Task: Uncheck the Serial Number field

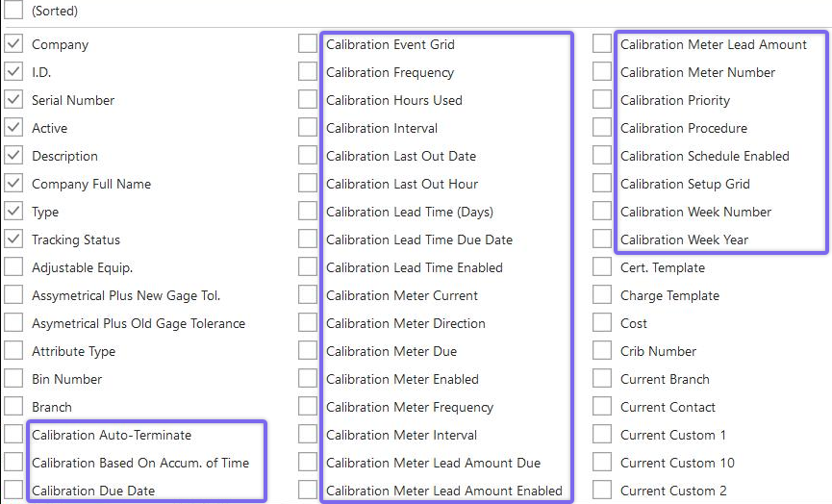Action: click(x=13, y=100)
